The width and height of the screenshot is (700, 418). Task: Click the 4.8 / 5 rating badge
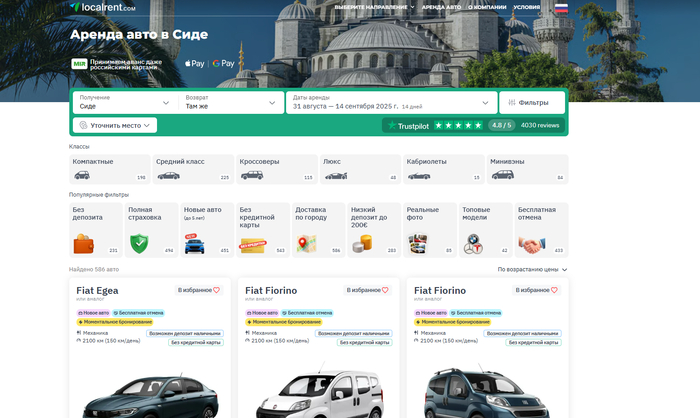[501, 125]
